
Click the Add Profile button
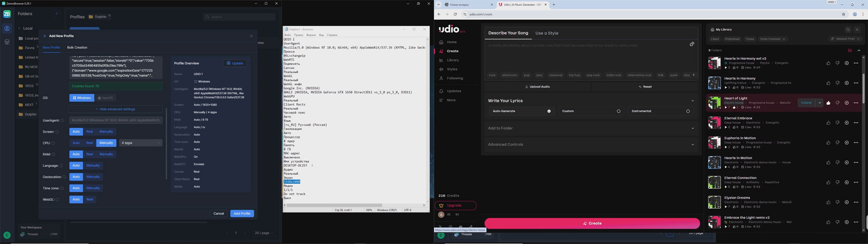click(x=242, y=213)
